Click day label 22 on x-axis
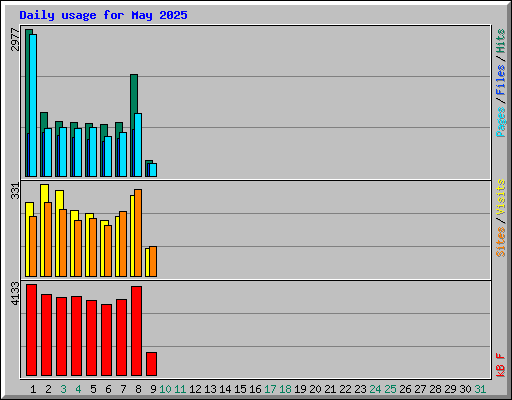Screen dimensions: 512x400 pos(345,389)
